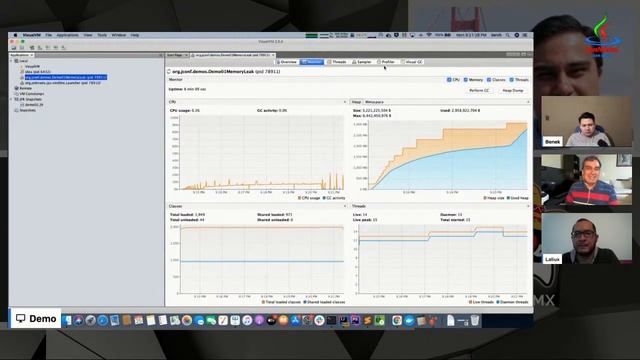Open Finder from the dock
The width and height of the screenshot is (640, 360).
66,320
